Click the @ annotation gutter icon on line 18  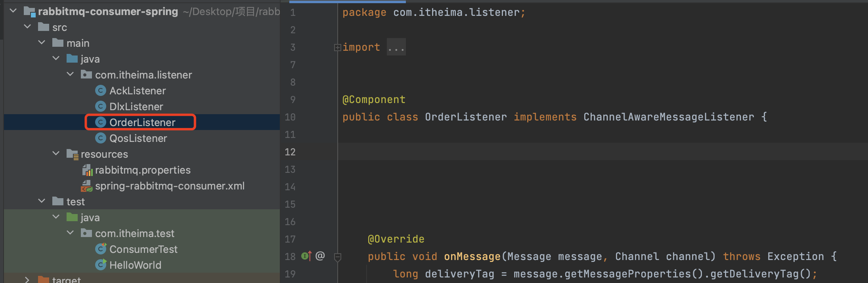click(x=320, y=256)
